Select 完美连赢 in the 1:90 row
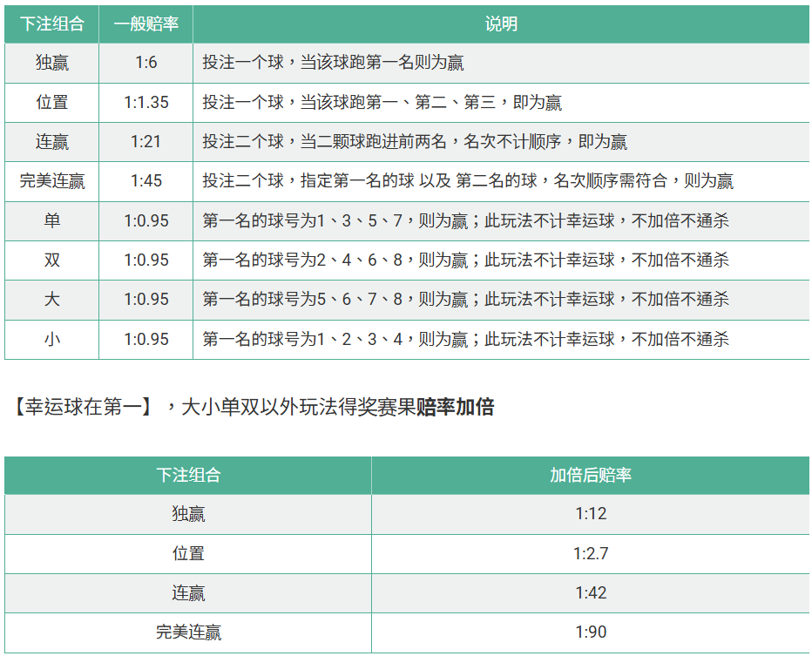 (188, 632)
